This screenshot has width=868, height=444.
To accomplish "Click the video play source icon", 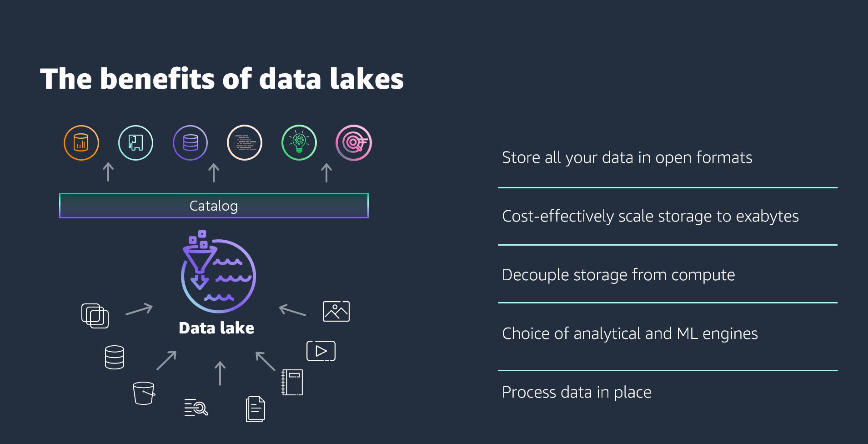I will click(321, 351).
